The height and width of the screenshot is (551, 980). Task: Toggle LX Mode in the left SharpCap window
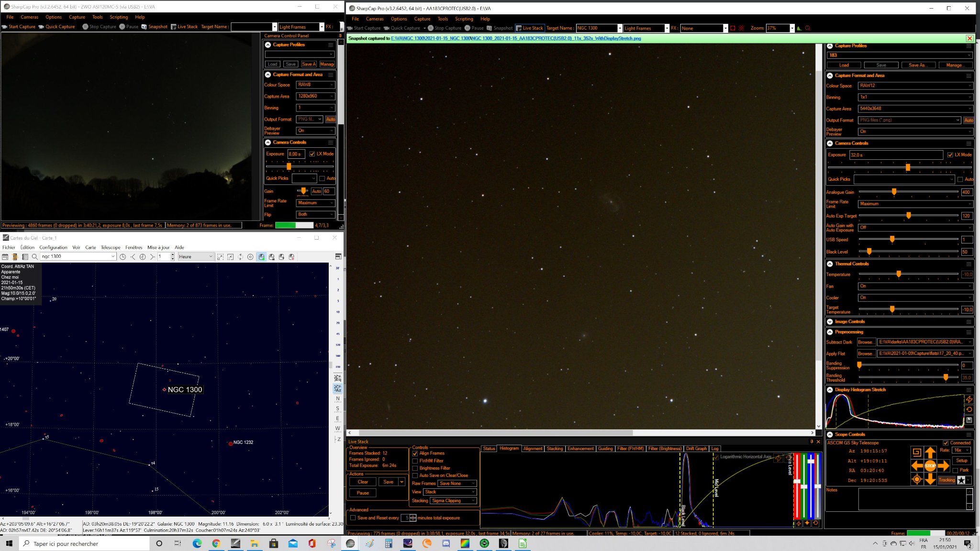coord(312,154)
